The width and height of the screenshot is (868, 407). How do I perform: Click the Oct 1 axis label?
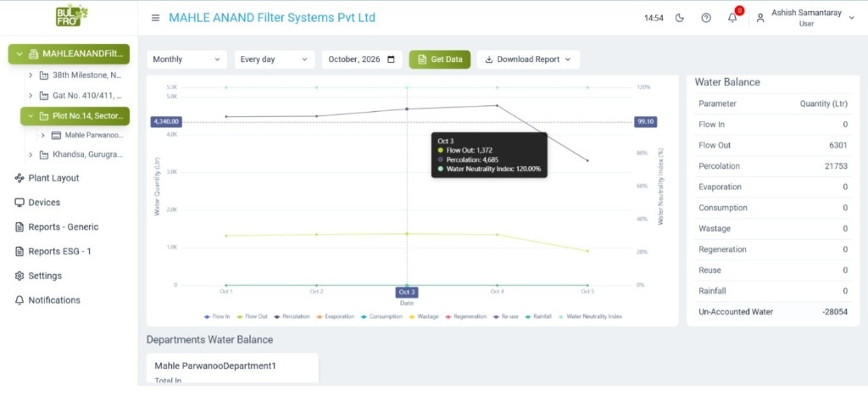point(225,292)
